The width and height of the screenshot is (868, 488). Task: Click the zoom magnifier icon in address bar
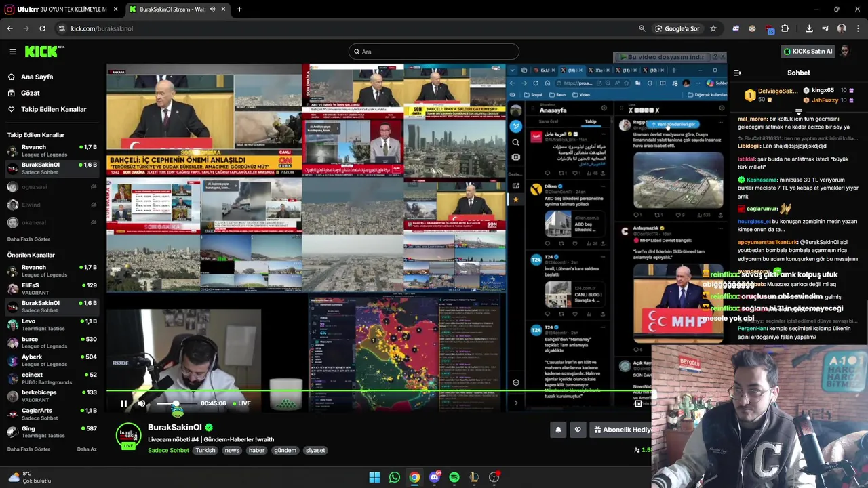click(642, 28)
